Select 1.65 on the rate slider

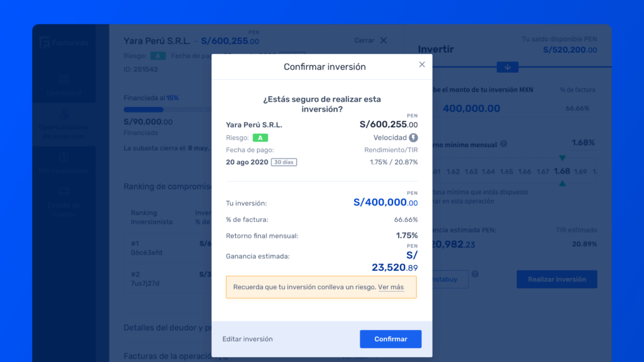tap(506, 172)
